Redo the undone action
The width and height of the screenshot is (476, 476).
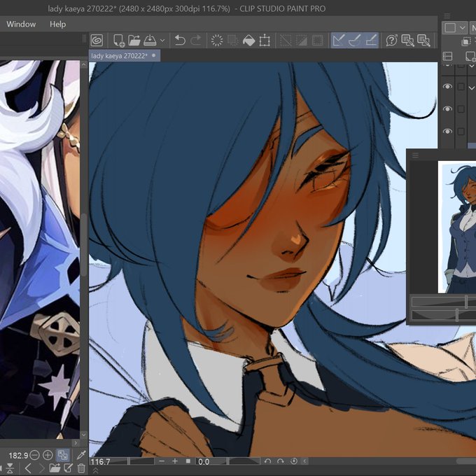point(196,41)
